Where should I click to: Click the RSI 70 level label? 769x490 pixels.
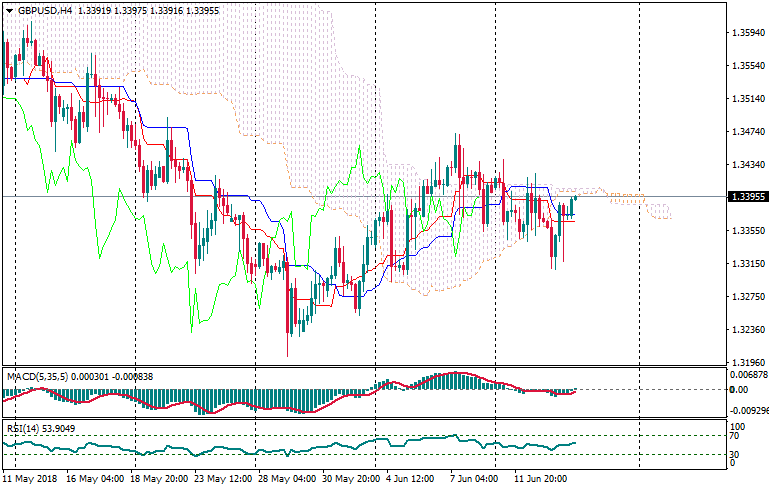click(735, 436)
